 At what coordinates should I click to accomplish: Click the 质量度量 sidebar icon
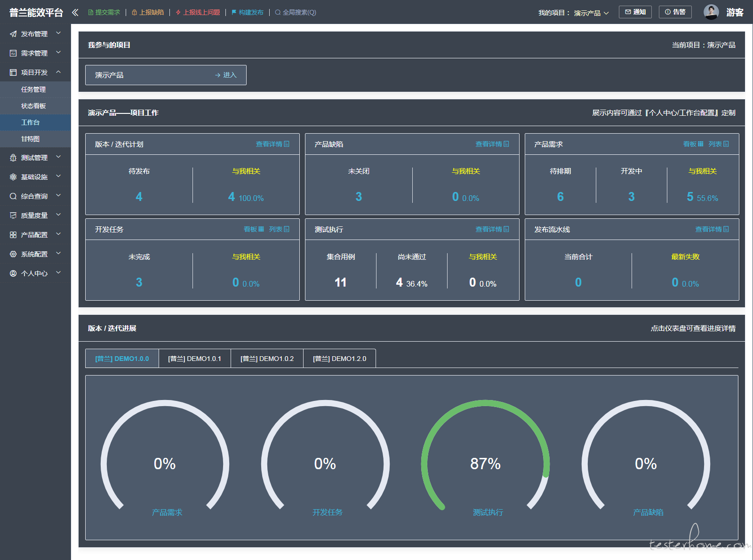13,216
